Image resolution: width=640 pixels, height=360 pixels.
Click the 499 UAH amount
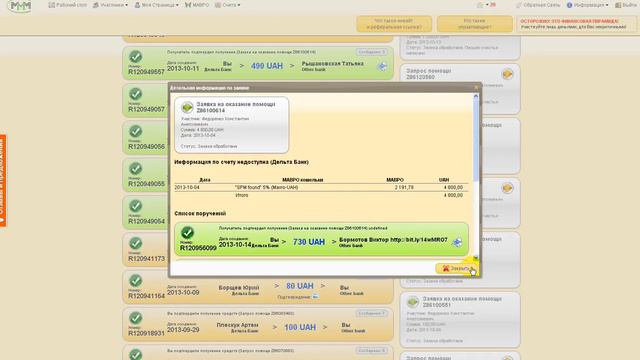click(x=267, y=66)
